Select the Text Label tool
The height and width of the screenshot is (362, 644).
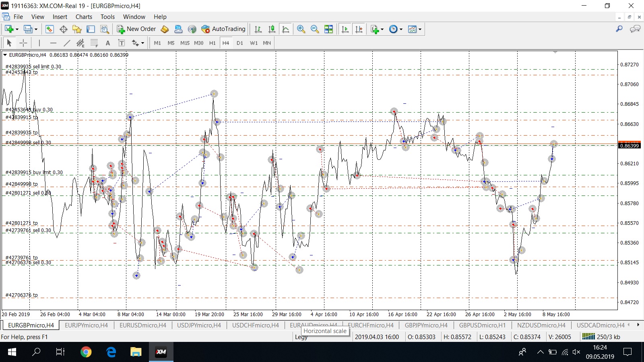(122, 43)
